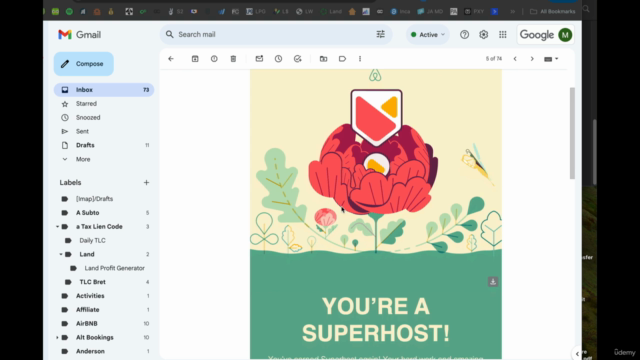Create new label with plus icon
640x360 pixels.
146,182
